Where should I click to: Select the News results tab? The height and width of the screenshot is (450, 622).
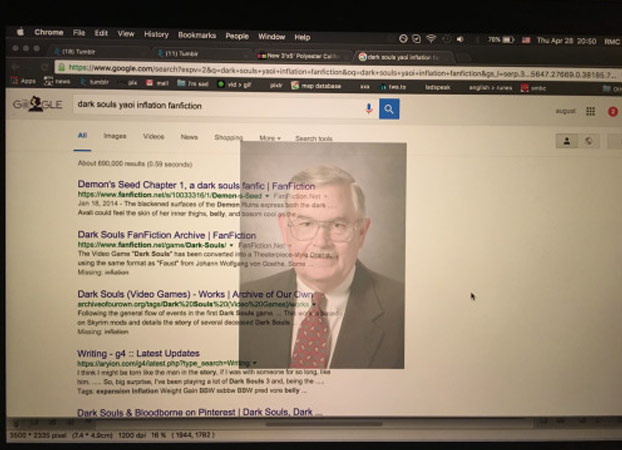(x=189, y=137)
